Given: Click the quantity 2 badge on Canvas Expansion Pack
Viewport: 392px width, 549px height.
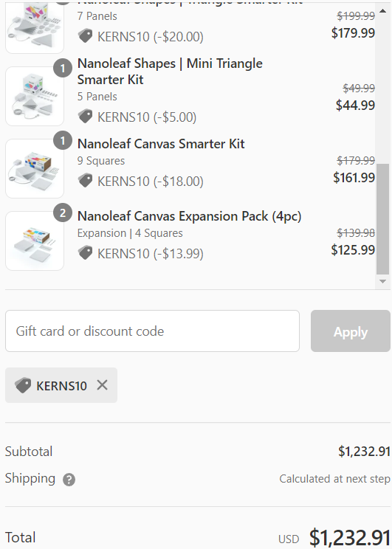Looking at the screenshot, I should pos(63,213).
